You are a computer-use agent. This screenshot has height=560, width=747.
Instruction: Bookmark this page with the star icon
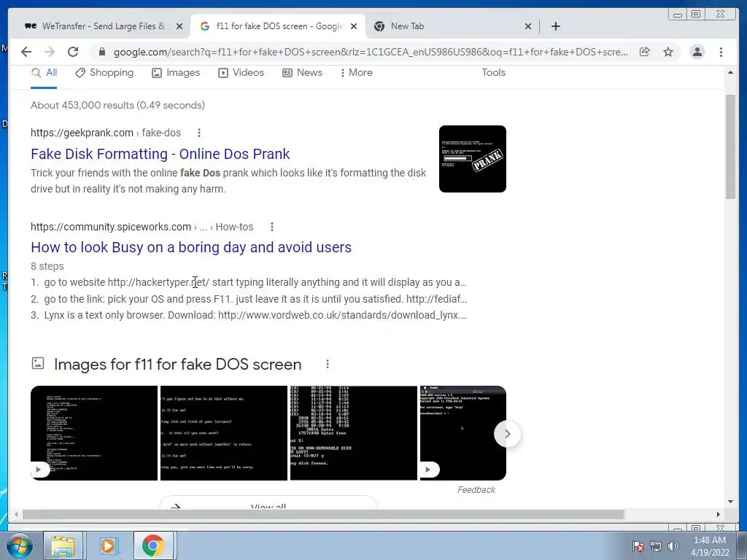pos(668,52)
